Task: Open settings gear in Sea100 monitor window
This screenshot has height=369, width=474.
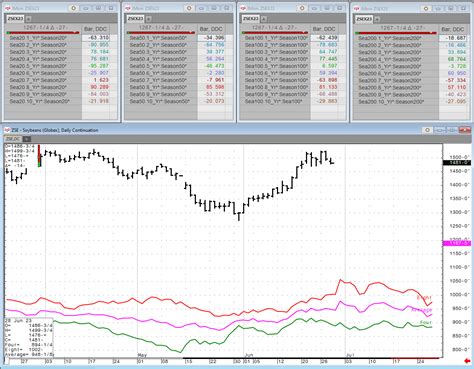Action: 302,8
